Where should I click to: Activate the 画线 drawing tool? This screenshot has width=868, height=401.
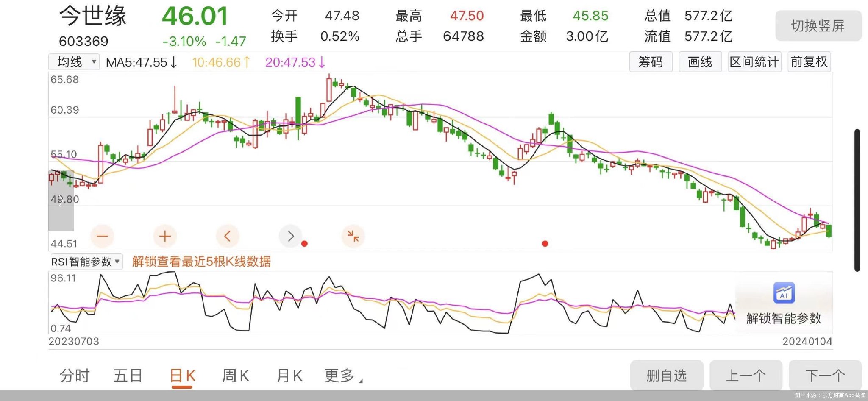click(x=700, y=62)
